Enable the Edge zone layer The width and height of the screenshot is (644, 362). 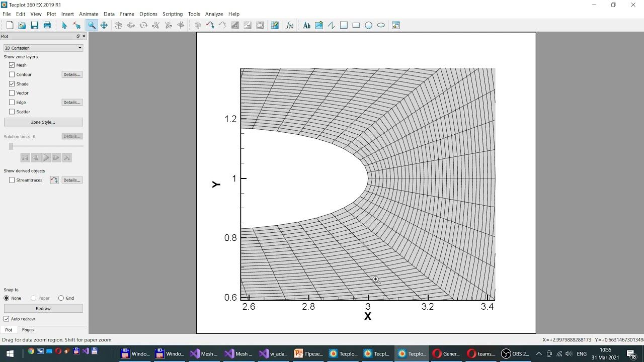[x=12, y=103]
